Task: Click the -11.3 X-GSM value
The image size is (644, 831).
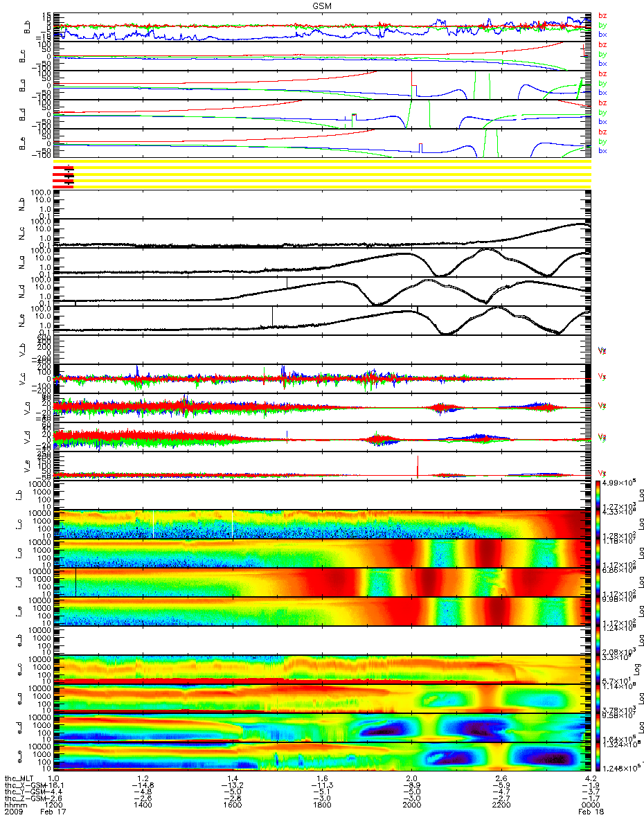Action: tap(321, 786)
